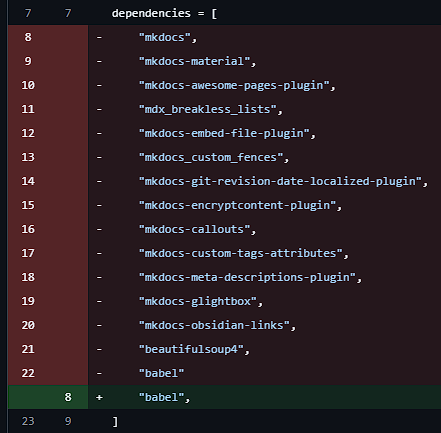Click "mkdocs_custom_fences" removed line
The width and height of the screenshot is (441, 433).
pyautogui.click(x=214, y=157)
